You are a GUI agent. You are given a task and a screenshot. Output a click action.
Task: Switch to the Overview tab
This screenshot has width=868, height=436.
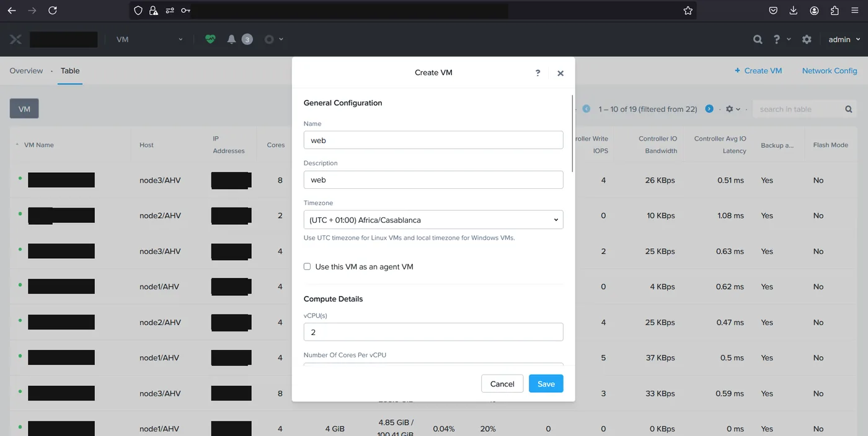point(26,71)
